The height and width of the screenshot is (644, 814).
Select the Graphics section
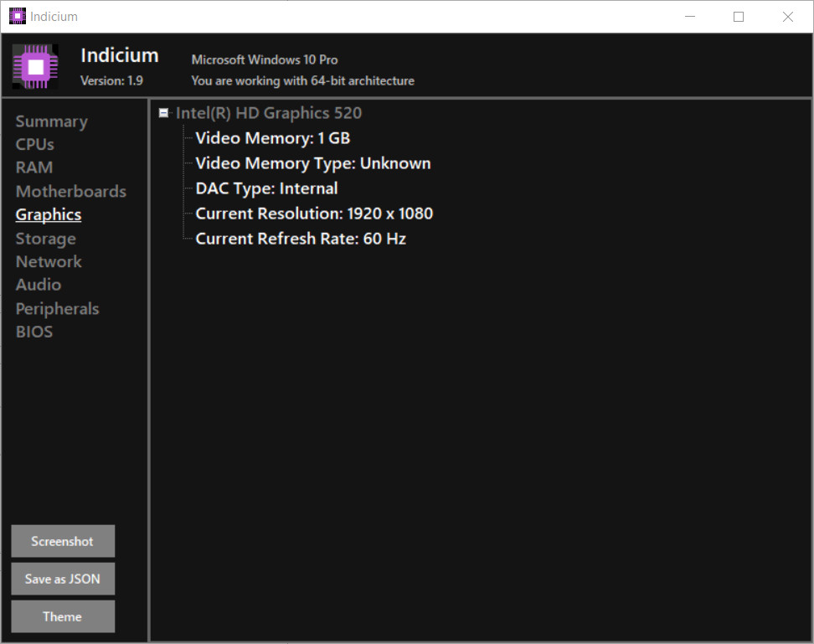49,215
